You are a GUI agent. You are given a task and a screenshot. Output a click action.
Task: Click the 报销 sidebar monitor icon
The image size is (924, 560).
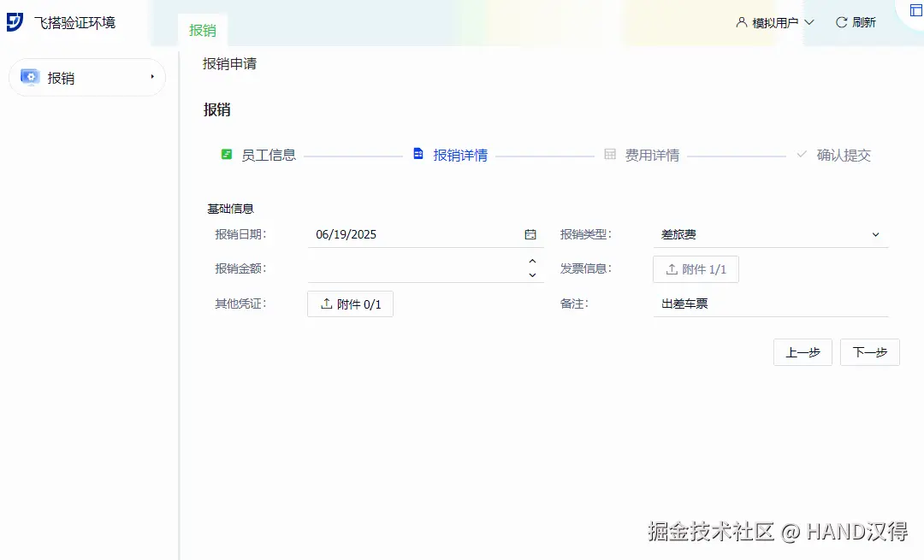pyautogui.click(x=30, y=77)
